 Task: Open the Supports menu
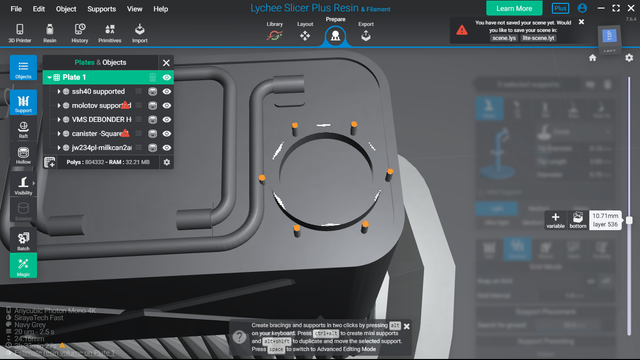[102, 9]
